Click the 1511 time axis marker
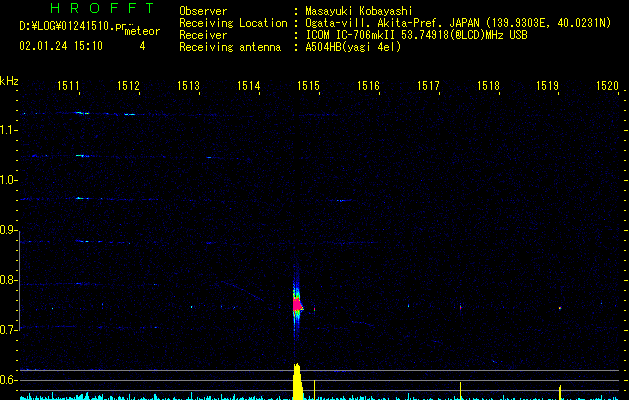Viewport: 629px width, 400px height. pos(68,86)
